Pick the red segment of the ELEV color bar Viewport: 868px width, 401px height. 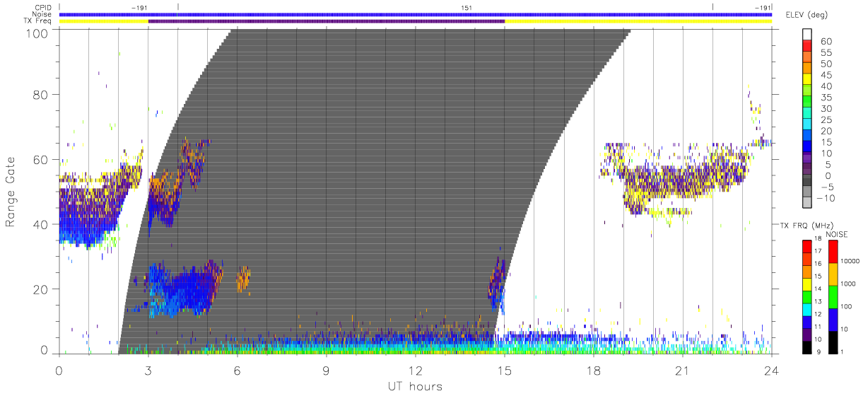[809, 47]
